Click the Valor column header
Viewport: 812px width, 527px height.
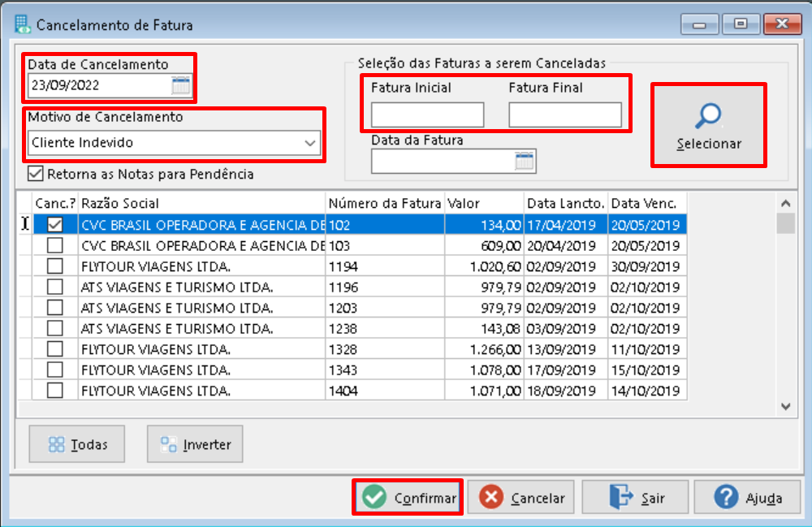[484, 204]
